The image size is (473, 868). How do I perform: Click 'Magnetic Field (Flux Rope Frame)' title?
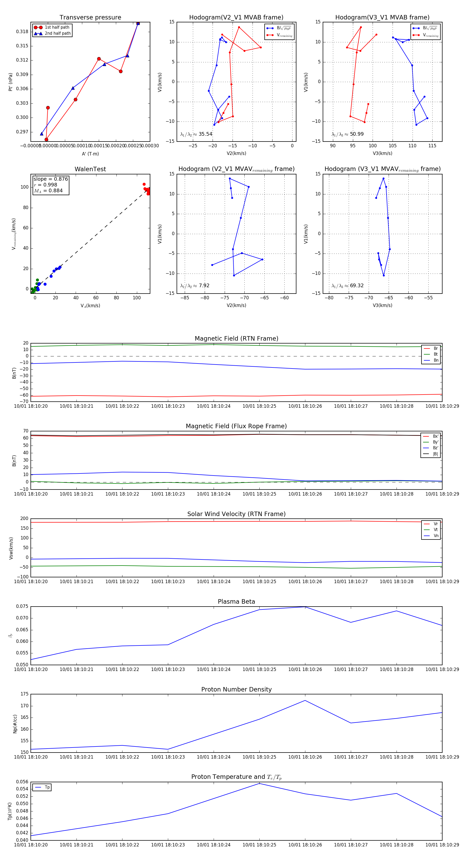click(236, 426)
